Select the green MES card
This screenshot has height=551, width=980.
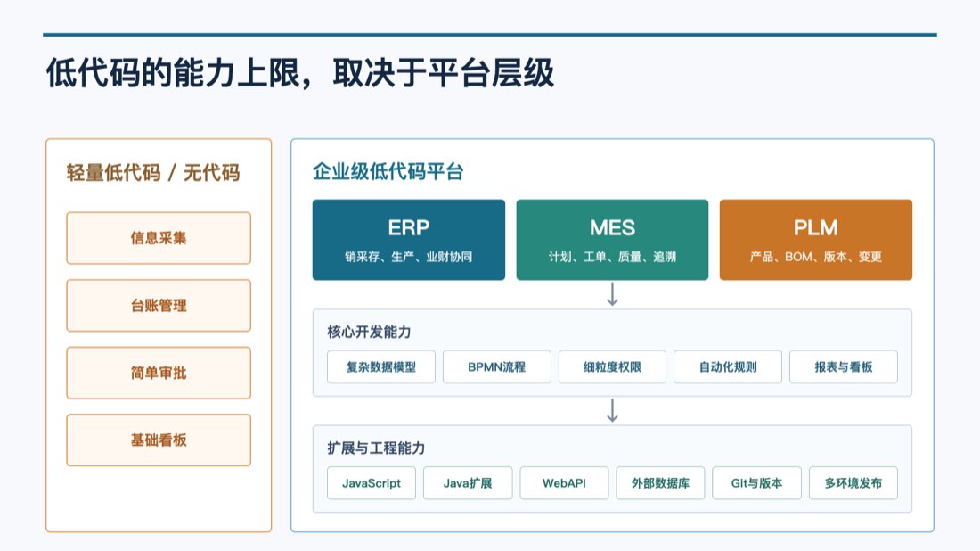pyautogui.click(x=613, y=240)
